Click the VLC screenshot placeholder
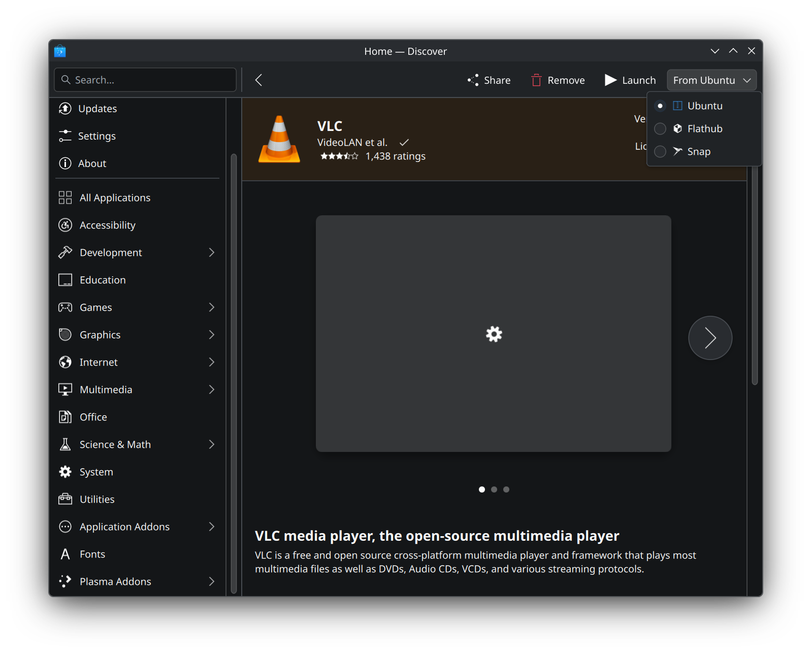This screenshot has height=655, width=812. (x=494, y=334)
